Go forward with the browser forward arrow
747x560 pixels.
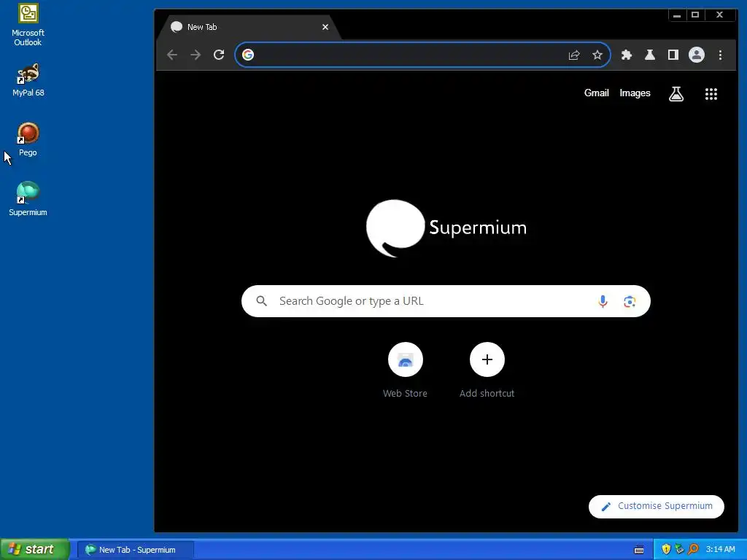[x=196, y=55]
